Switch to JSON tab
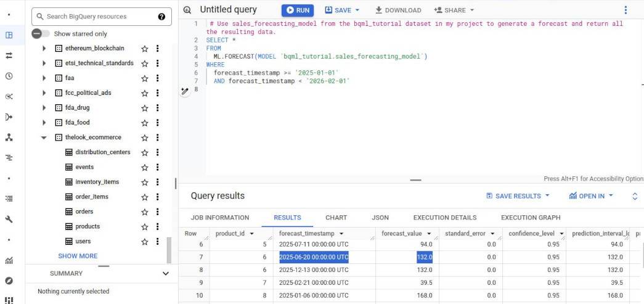Viewport: 644px width, 304px height. click(x=380, y=218)
